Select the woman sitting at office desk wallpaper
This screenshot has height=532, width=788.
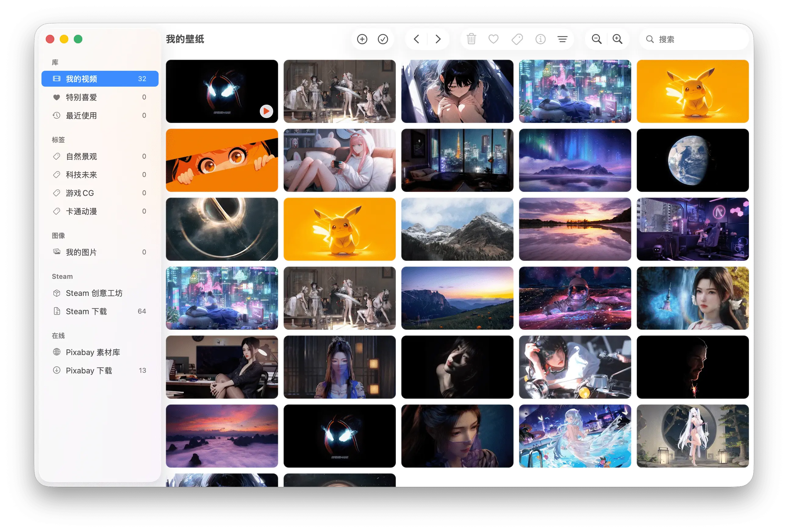(222, 367)
